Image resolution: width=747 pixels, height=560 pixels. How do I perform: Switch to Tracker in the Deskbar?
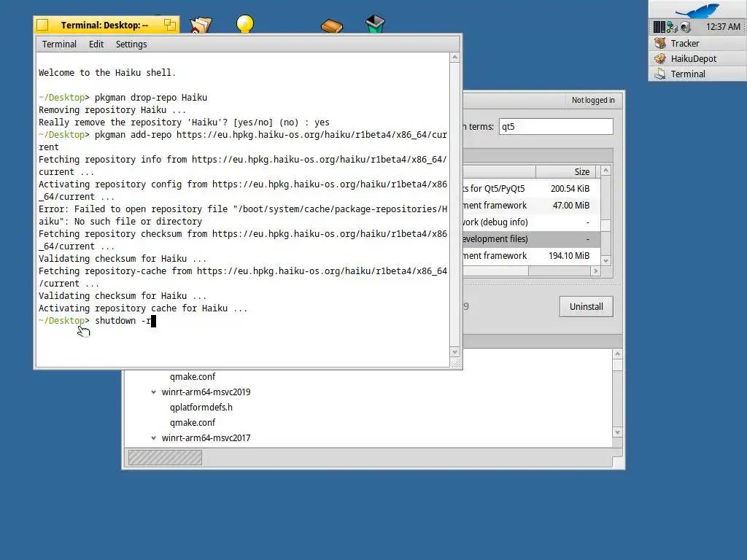[697, 43]
